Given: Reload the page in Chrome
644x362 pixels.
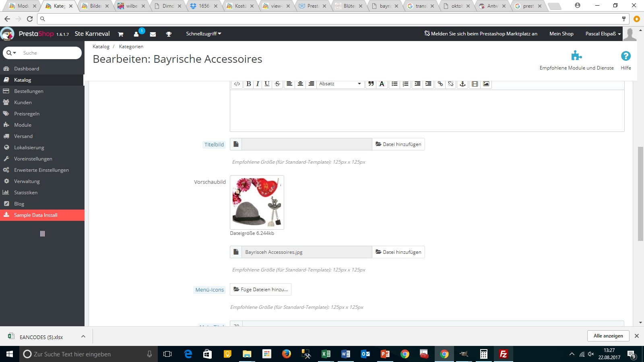Looking at the screenshot, I should tap(30, 19).
